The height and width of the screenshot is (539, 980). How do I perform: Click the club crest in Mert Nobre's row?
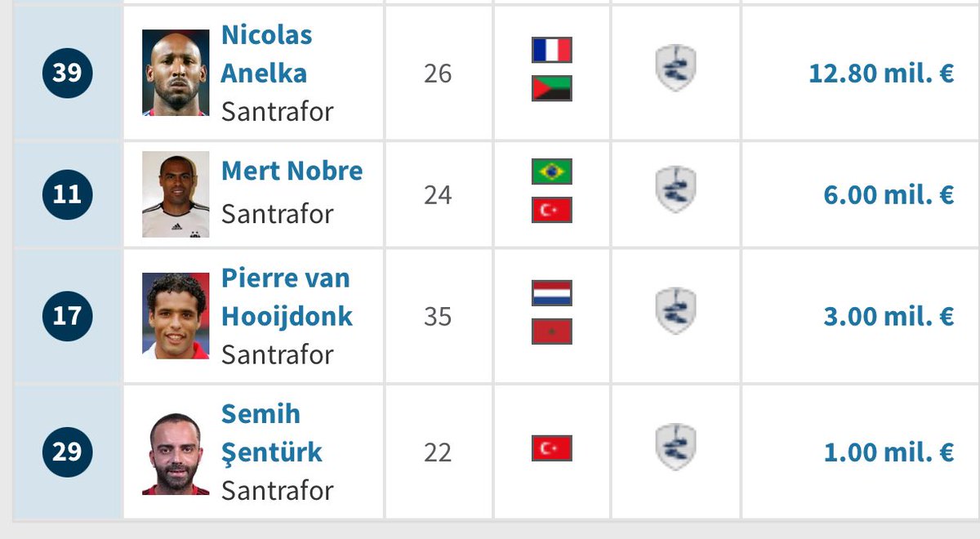(675, 190)
